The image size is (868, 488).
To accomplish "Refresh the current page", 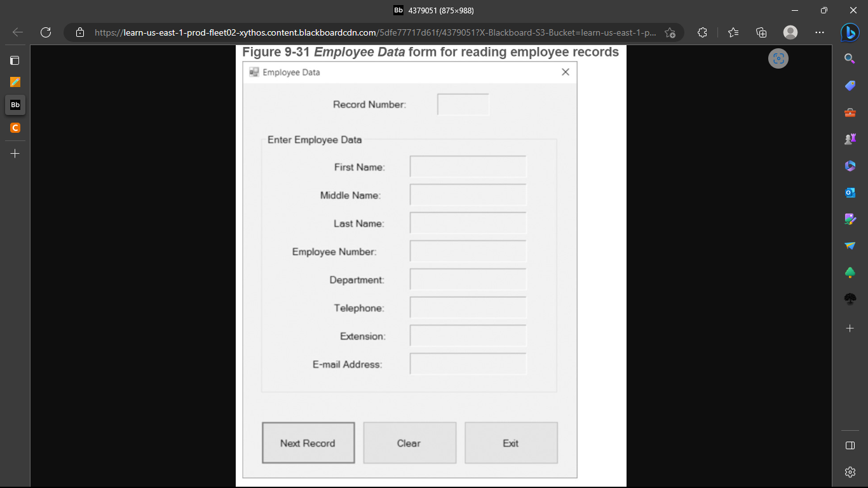I will 45,32.
